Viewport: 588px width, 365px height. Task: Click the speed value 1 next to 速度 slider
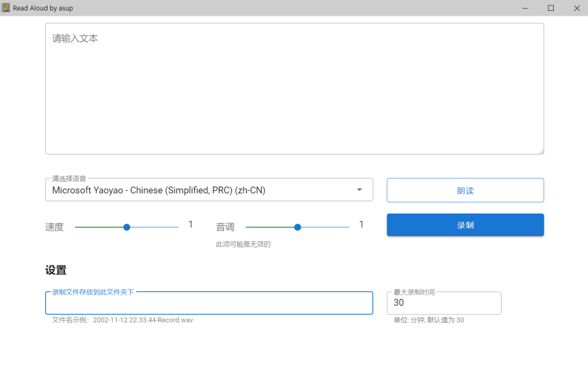[x=191, y=225]
